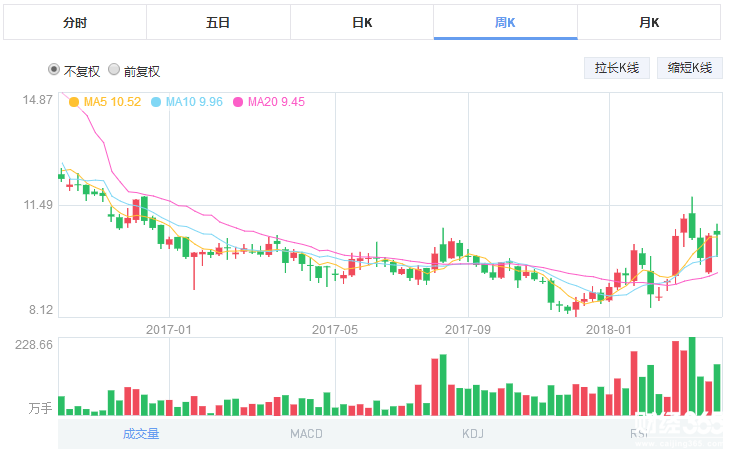Select the 不复权 radio button
Image resolution: width=730 pixels, height=453 pixels.
point(54,70)
